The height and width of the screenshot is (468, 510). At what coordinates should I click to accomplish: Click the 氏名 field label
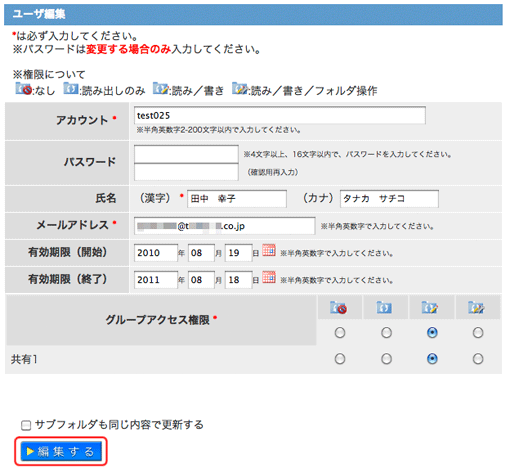[106, 198]
